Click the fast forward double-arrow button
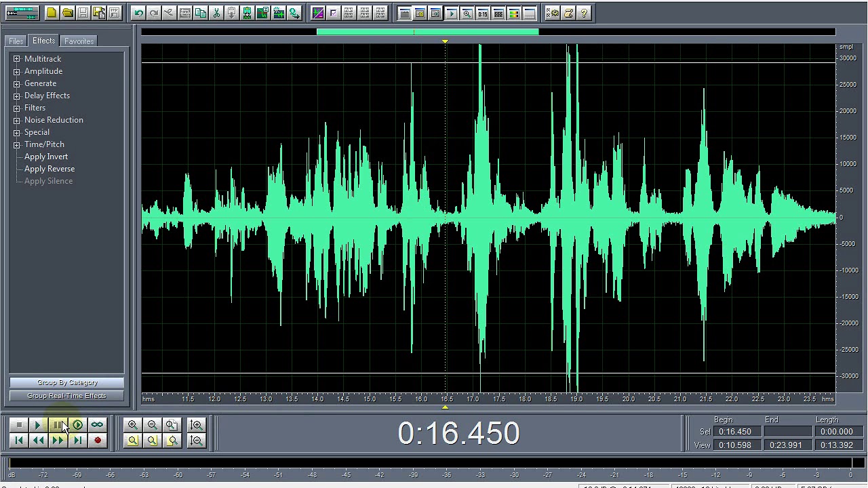Viewport: 868px width, 488px height. tap(58, 441)
